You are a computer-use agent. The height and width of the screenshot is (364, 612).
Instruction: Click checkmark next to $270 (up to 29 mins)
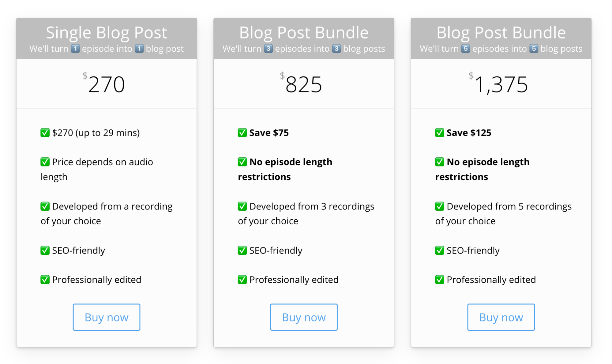(x=45, y=133)
